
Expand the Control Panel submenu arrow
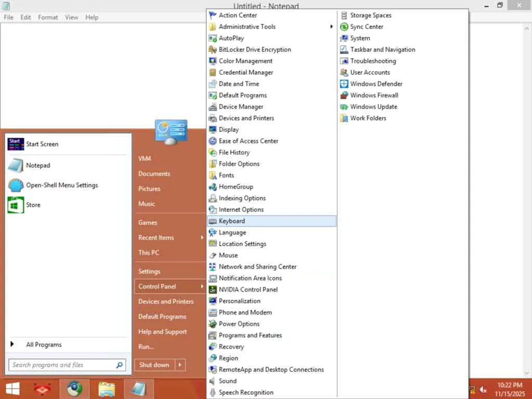[202, 286]
